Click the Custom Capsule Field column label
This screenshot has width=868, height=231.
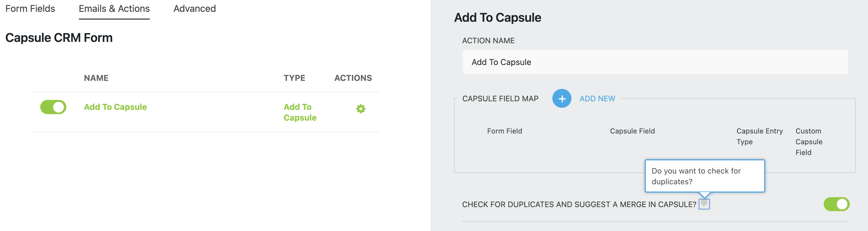click(809, 142)
